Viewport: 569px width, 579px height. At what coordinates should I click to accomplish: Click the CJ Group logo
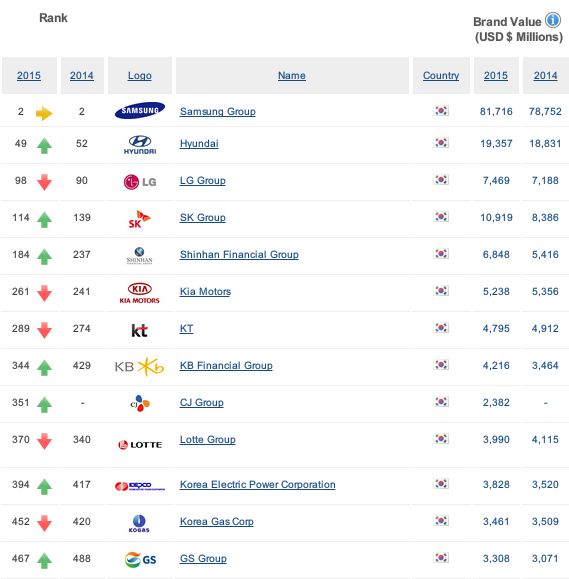point(140,403)
